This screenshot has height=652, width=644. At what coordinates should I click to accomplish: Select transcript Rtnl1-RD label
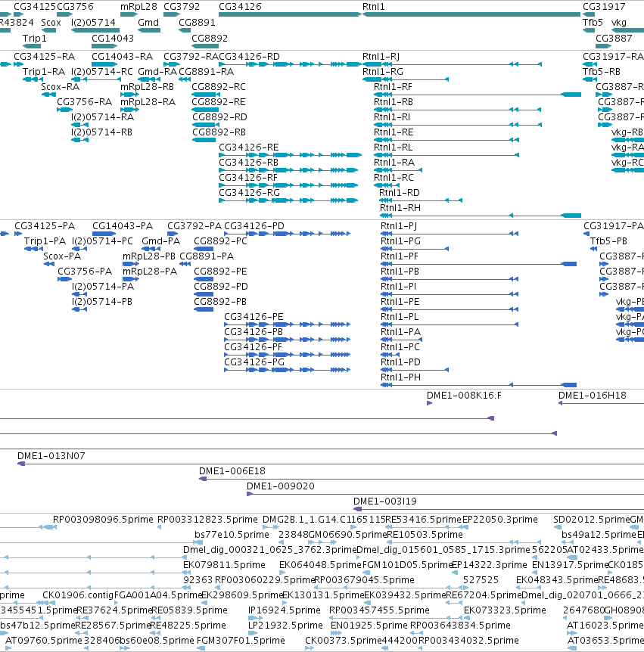[399, 193]
